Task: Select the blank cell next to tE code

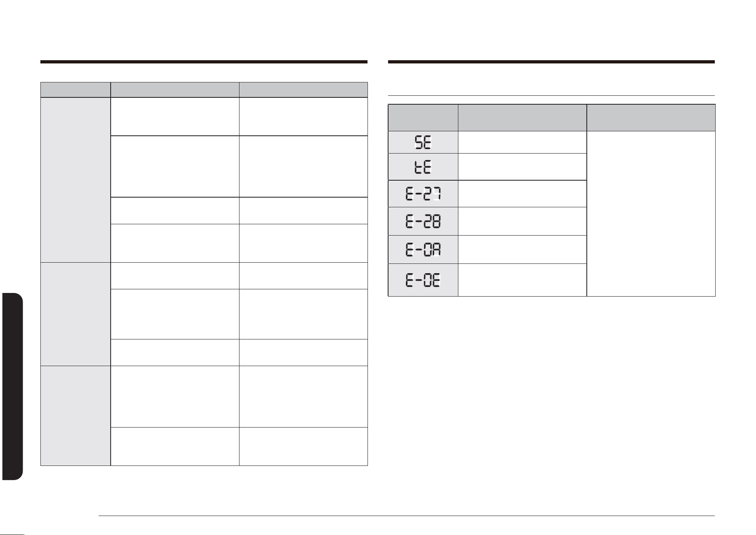Action: tap(522, 166)
